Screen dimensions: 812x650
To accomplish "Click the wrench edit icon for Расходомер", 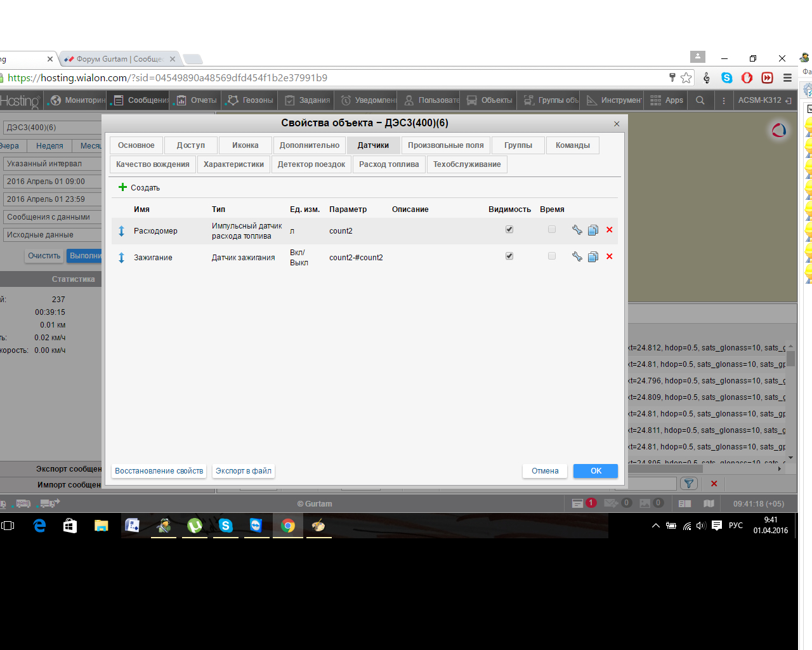I will tap(577, 230).
